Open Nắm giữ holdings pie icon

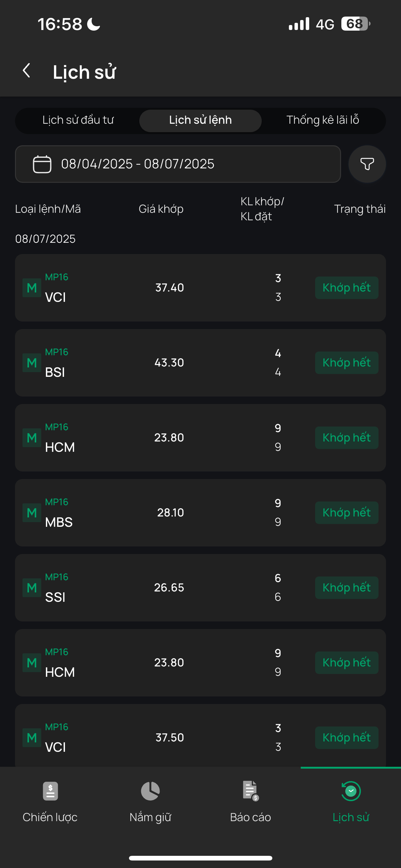(150, 791)
